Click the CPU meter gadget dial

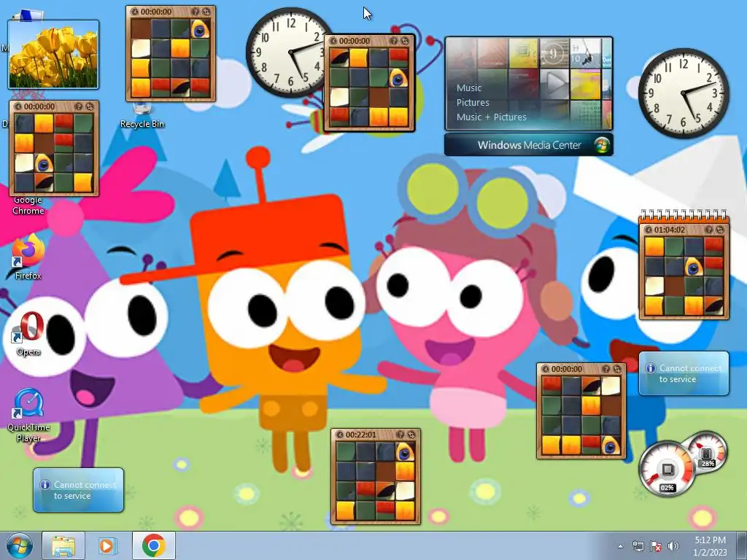tap(667, 469)
